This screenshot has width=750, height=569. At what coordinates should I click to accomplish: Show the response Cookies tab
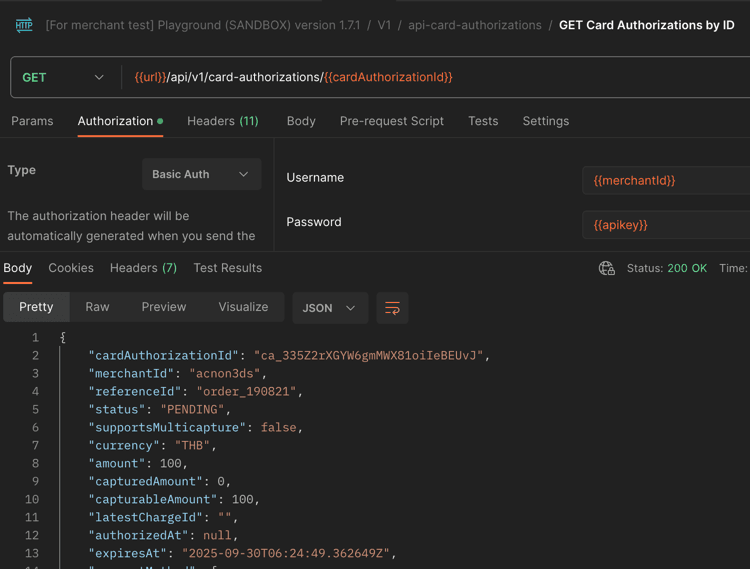pos(71,268)
